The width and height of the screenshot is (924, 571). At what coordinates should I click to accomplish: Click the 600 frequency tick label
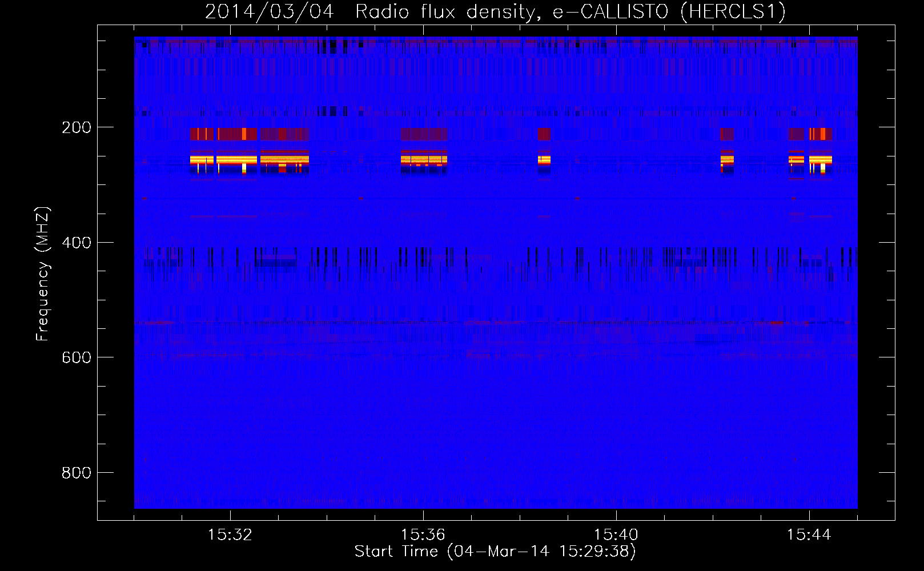(x=77, y=357)
